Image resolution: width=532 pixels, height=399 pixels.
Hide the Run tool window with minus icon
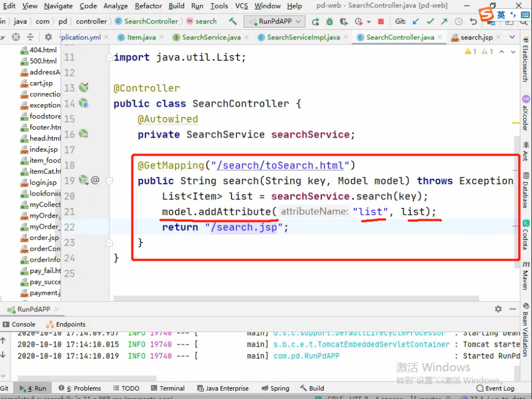(513, 309)
